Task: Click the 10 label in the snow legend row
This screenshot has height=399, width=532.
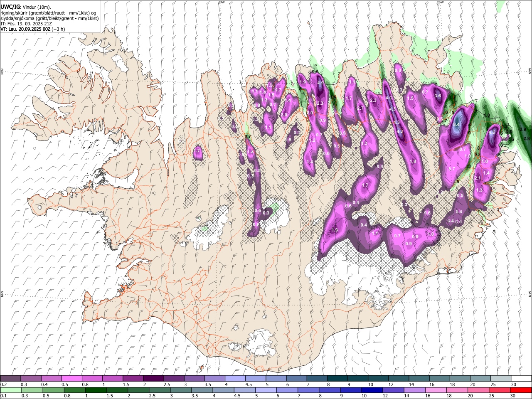Action: click(370, 384)
